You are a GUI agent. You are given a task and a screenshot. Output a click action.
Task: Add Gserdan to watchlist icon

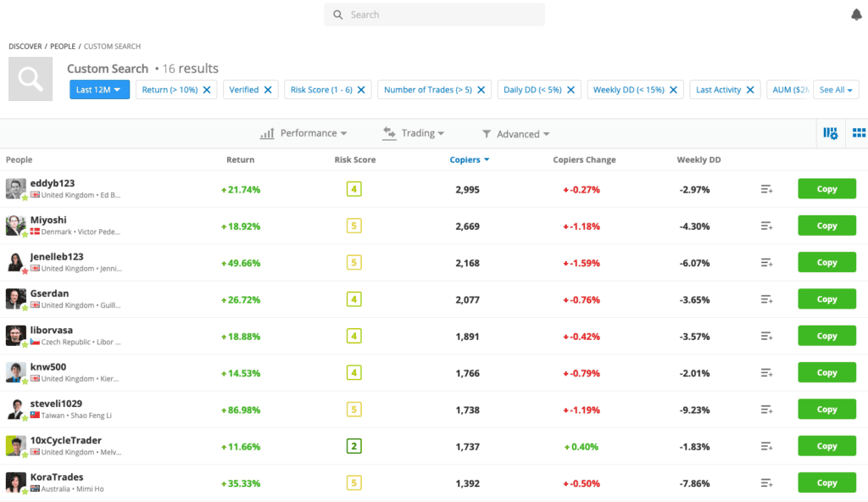(766, 299)
